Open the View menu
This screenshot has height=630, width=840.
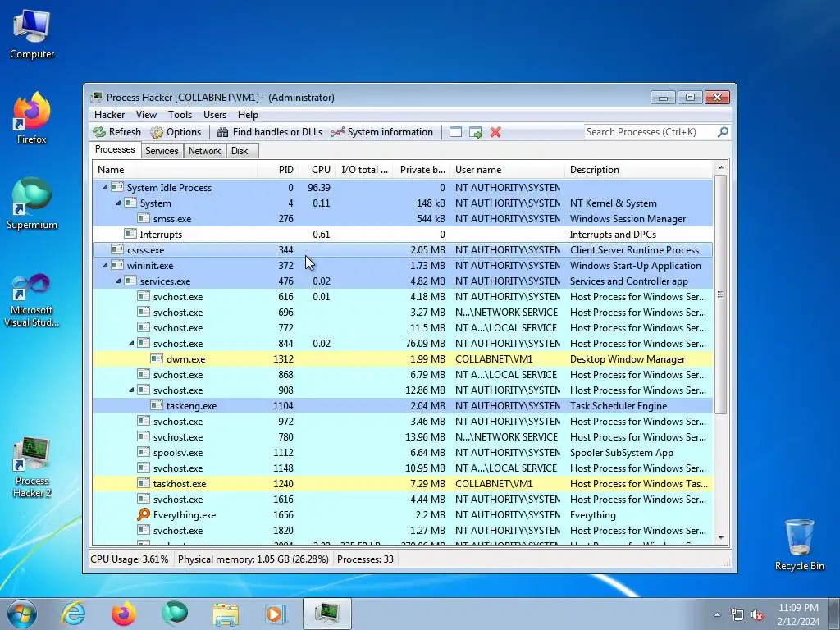pos(146,115)
